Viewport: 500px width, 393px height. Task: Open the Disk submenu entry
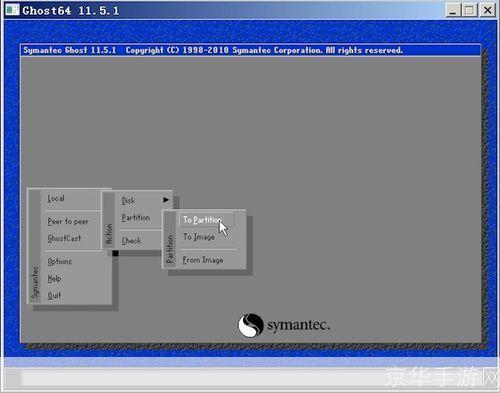click(x=128, y=200)
